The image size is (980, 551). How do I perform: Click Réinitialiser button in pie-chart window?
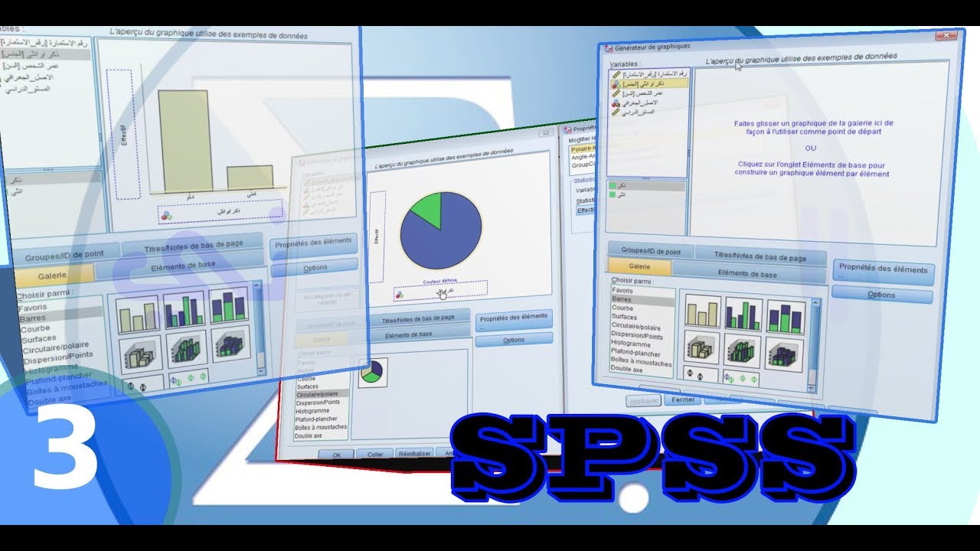pyautogui.click(x=415, y=453)
